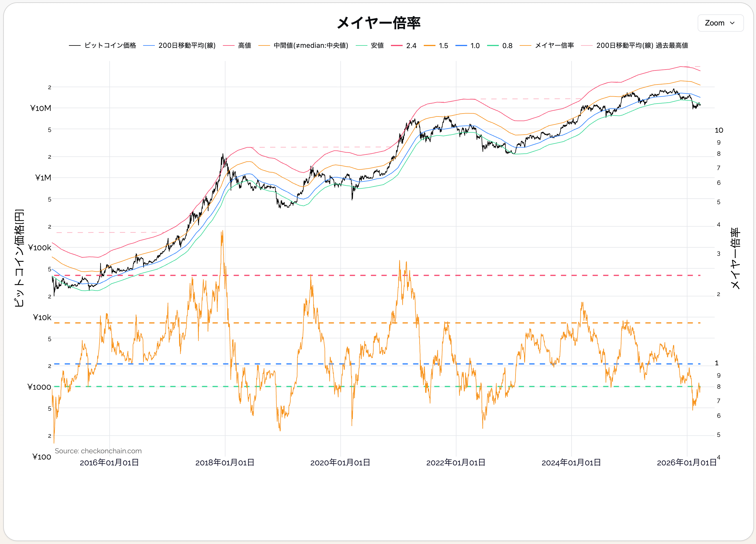Image resolution: width=756 pixels, height=544 pixels.
Task: Click the 2026年01月01日 x-axis label
Action: click(x=686, y=463)
